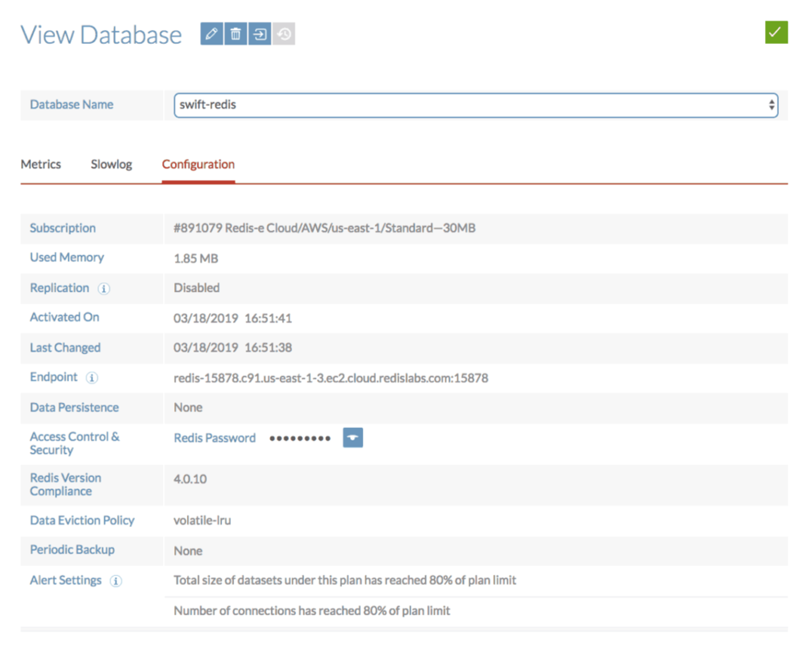Click the Alert Settings info icon
This screenshot has width=812, height=652.
[116, 581]
